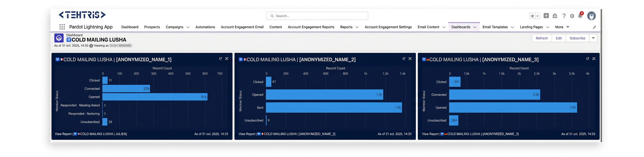Expand the Email Templates chevron
Screen dimensions: 644x157
(x=512, y=27)
